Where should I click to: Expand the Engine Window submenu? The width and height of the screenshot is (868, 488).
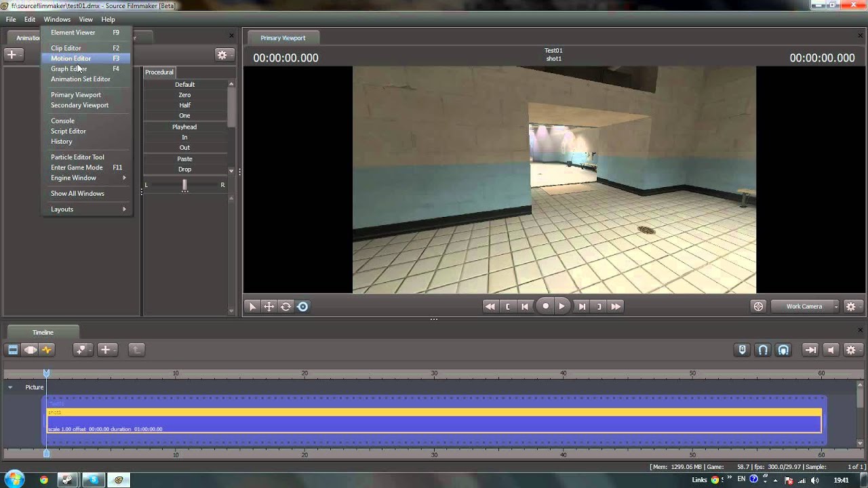point(86,178)
